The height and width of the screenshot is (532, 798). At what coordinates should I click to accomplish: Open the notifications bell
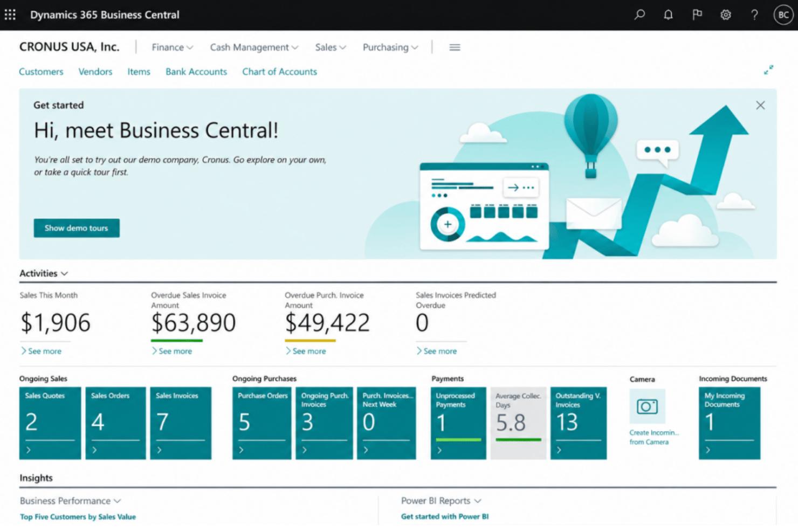point(668,15)
